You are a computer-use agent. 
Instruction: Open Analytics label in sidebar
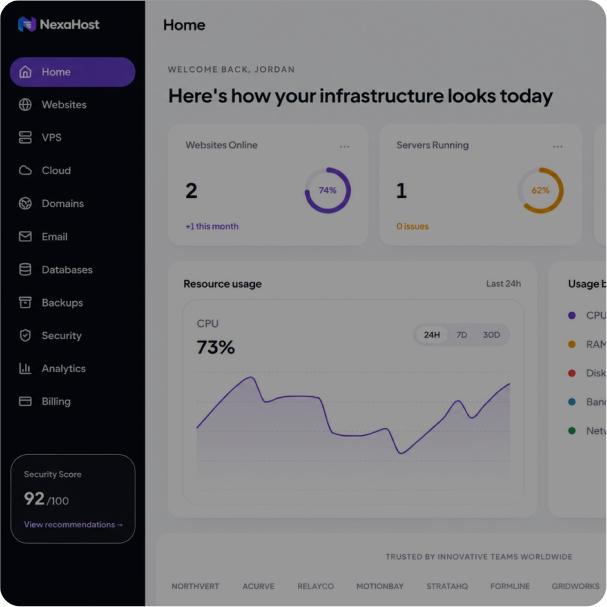pyautogui.click(x=63, y=369)
